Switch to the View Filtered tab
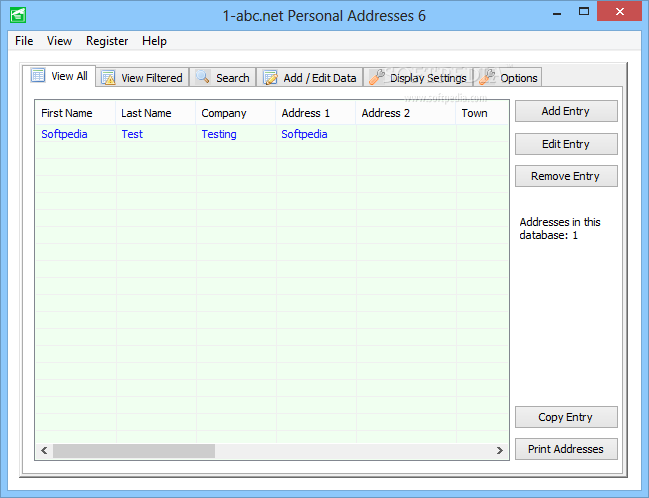 point(142,77)
